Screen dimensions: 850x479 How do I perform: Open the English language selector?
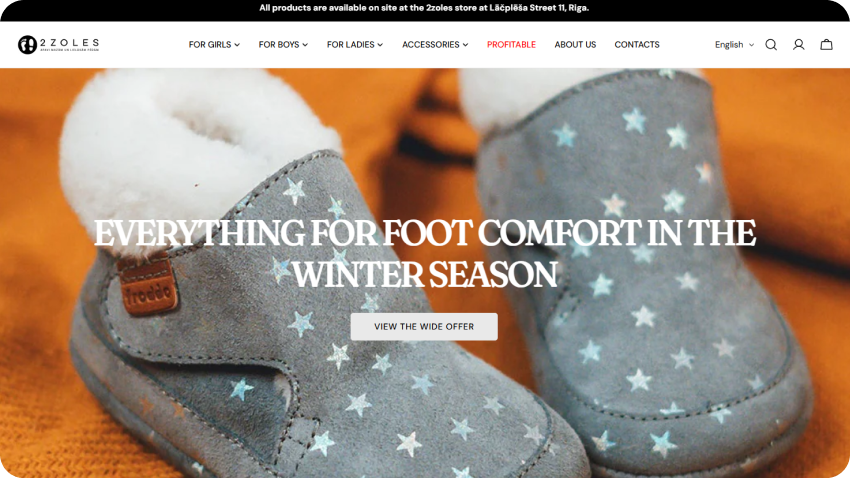point(734,44)
